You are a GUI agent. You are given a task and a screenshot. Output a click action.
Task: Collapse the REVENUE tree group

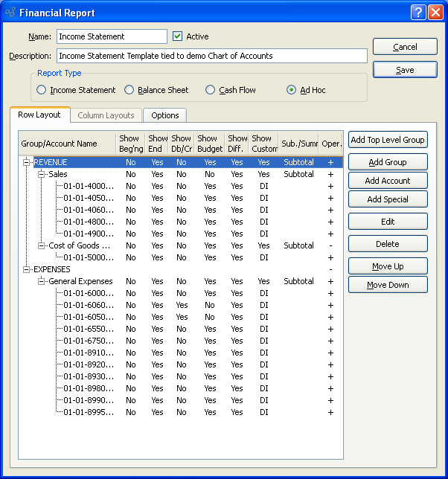pyautogui.click(x=27, y=162)
